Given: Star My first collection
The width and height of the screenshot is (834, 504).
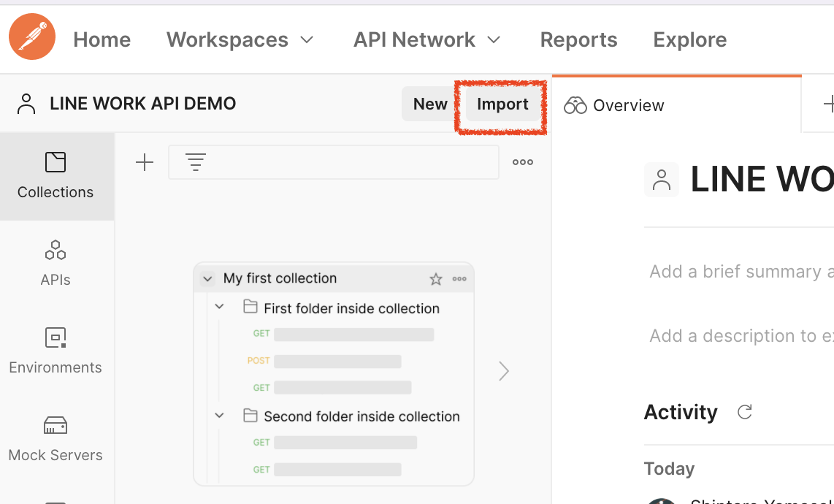Looking at the screenshot, I should coord(436,278).
